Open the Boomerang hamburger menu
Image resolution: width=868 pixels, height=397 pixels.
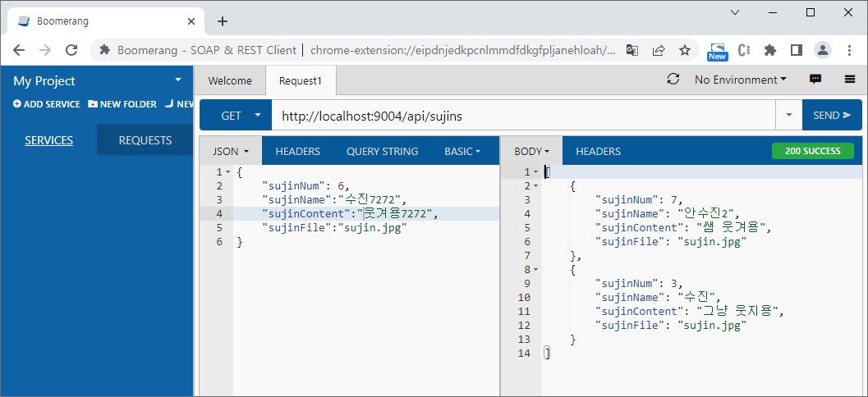pyautogui.click(x=850, y=79)
